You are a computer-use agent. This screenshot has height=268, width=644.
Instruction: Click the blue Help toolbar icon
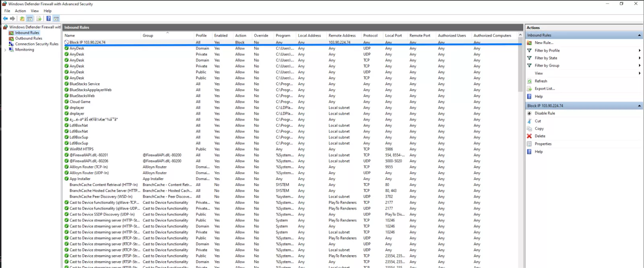click(48, 18)
